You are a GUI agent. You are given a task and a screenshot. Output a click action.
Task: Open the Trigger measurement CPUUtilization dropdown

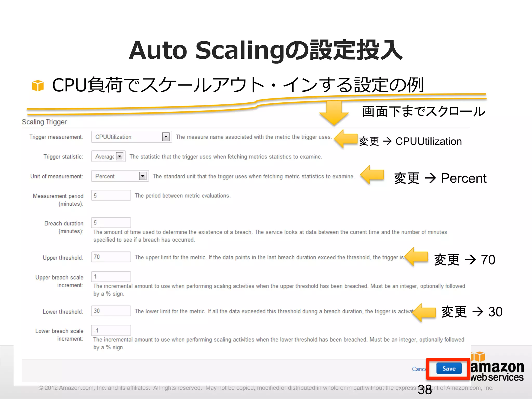tap(131, 137)
